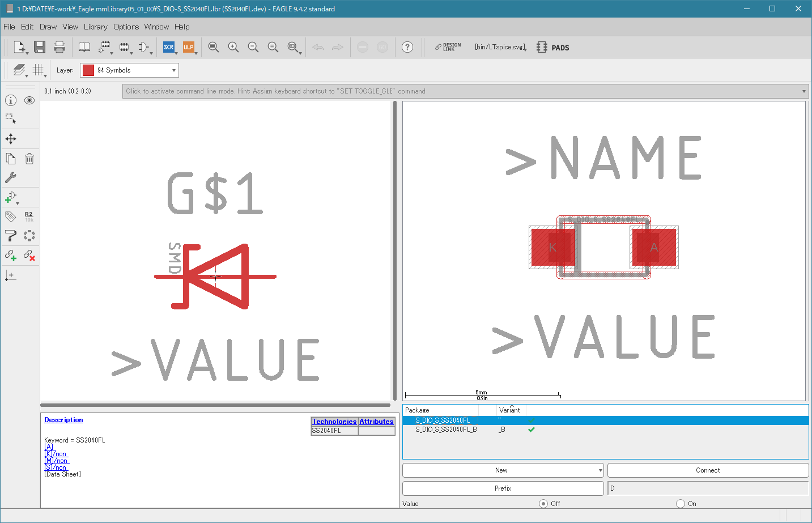
Task: Select the Value On radio button
Action: pos(681,503)
